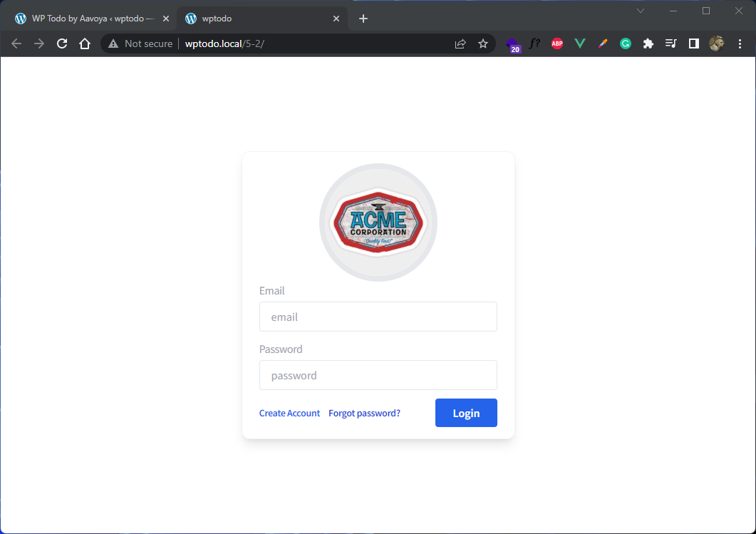Open the Create Account link

tap(289, 413)
